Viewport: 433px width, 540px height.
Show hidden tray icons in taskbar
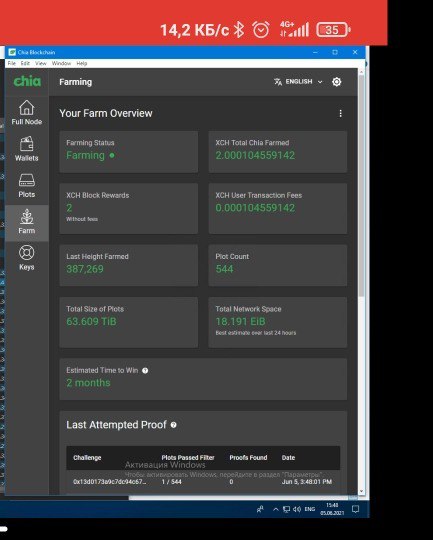pos(276,509)
